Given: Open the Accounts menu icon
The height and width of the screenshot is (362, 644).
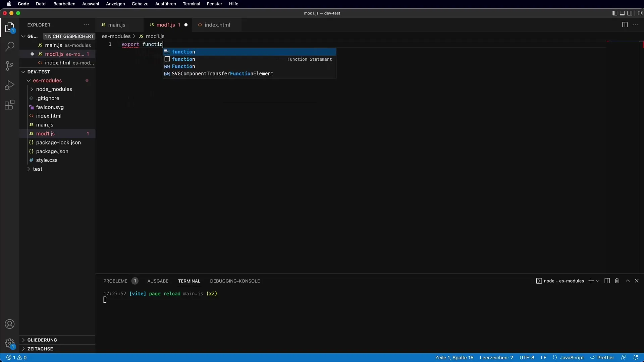Looking at the screenshot, I should [x=10, y=324].
